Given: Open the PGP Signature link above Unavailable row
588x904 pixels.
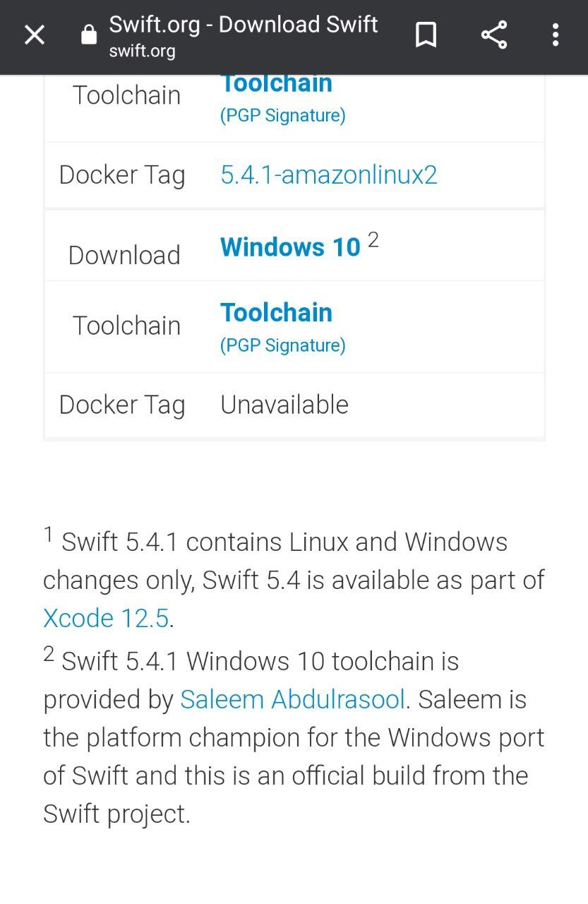Looking at the screenshot, I should (282, 345).
